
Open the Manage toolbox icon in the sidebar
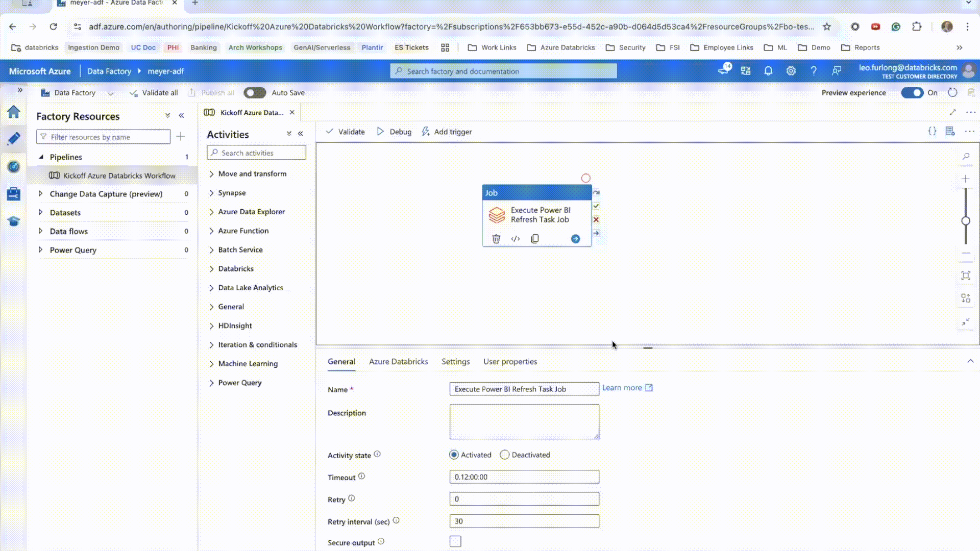pos(14,194)
